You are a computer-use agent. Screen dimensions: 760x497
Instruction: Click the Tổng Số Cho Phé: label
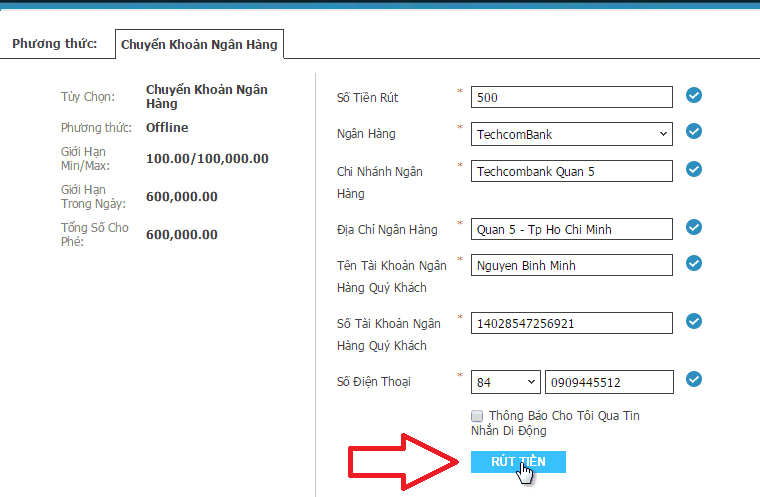coord(95,234)
